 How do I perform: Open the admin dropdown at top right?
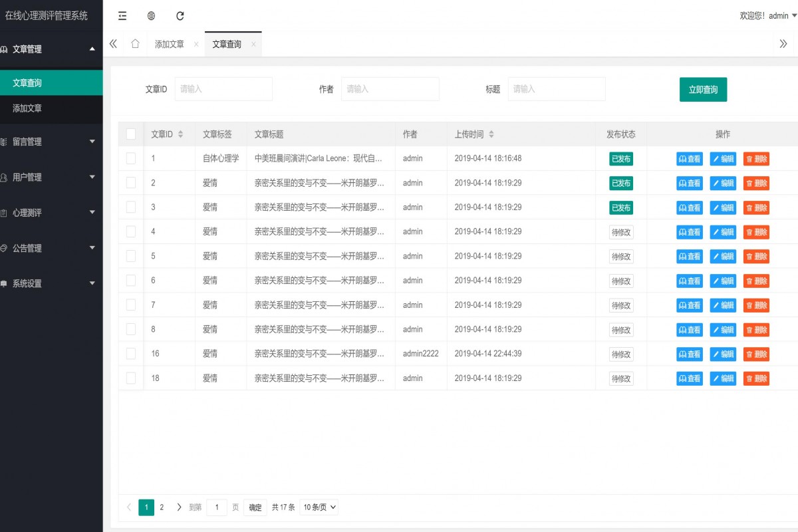[x=778, y=15]
